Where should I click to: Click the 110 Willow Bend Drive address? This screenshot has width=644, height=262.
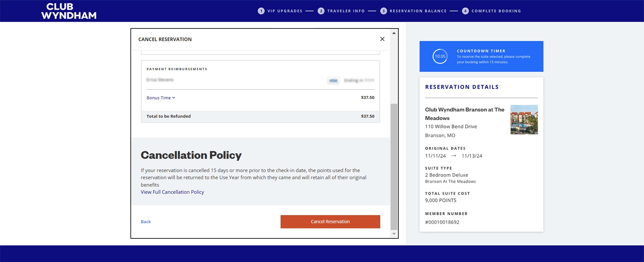[451, 126]
